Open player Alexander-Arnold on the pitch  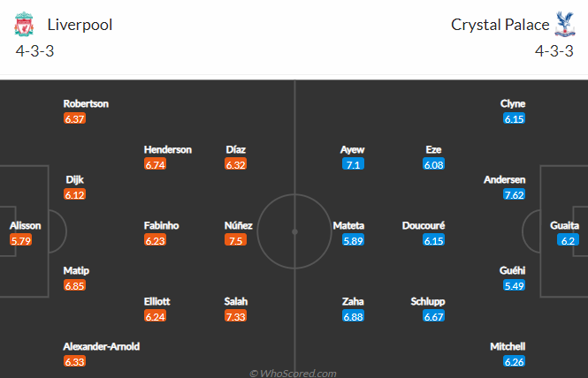(102, 346)
